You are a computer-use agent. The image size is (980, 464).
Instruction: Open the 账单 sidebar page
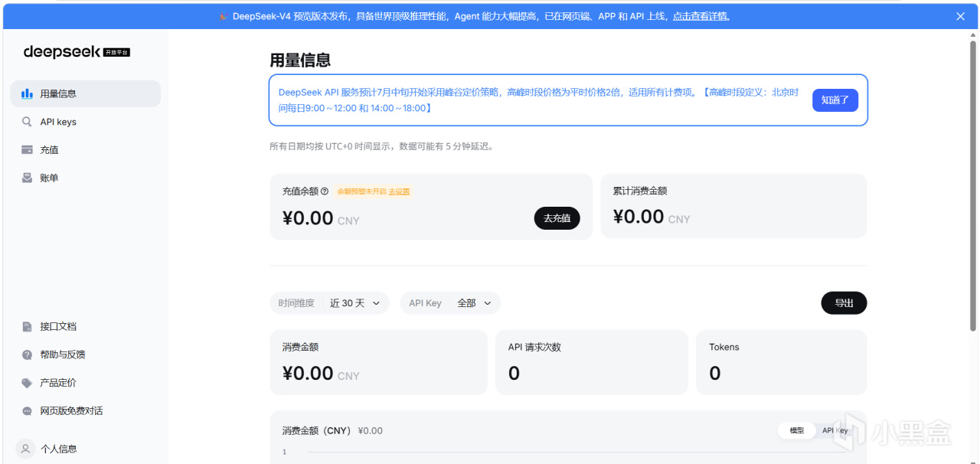(x=86, y=178)
